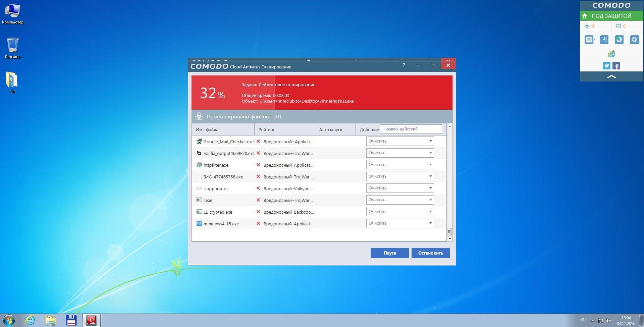Open action dropdown for halifia_output4669F20.exe
This screenshot has height=327, width=644.
point(400,153)
